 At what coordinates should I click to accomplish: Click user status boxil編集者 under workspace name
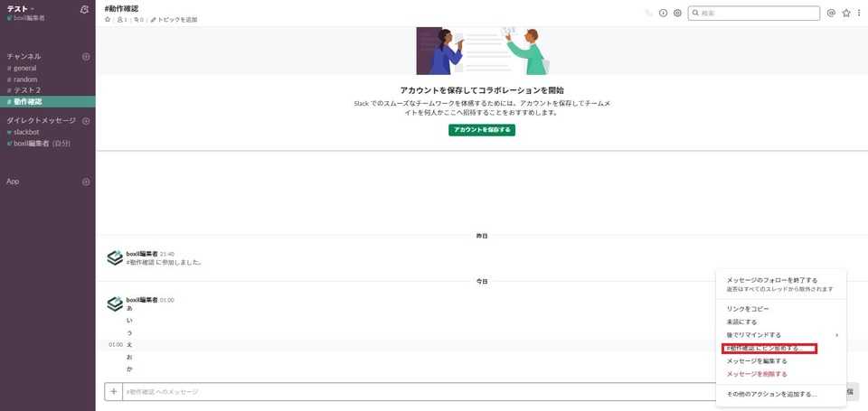(x=26, y=18)
